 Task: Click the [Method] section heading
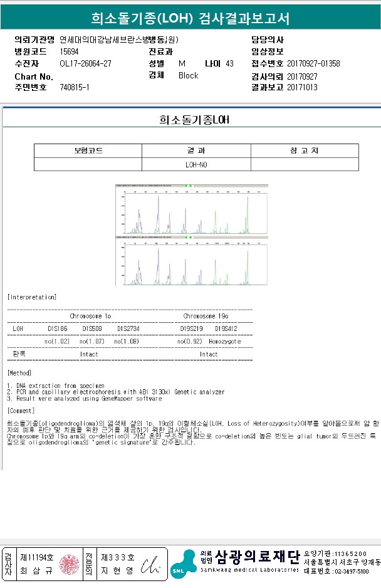[19, 373]
